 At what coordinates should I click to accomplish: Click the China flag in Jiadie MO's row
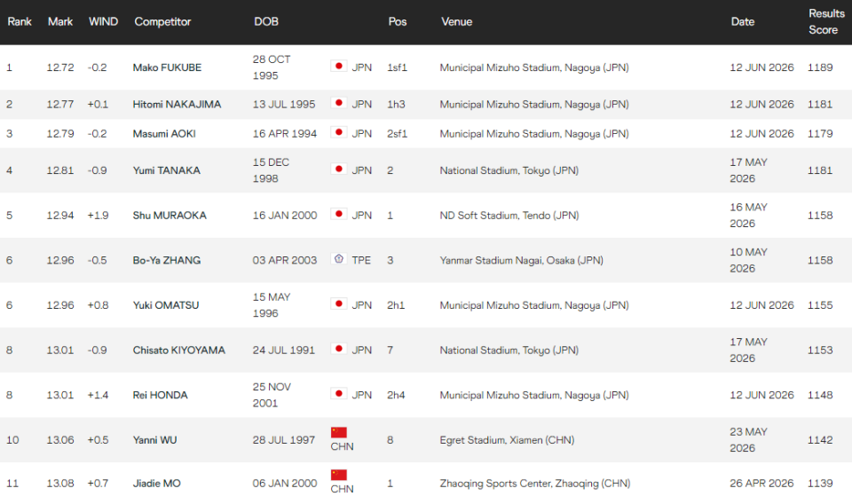point(338,476)
